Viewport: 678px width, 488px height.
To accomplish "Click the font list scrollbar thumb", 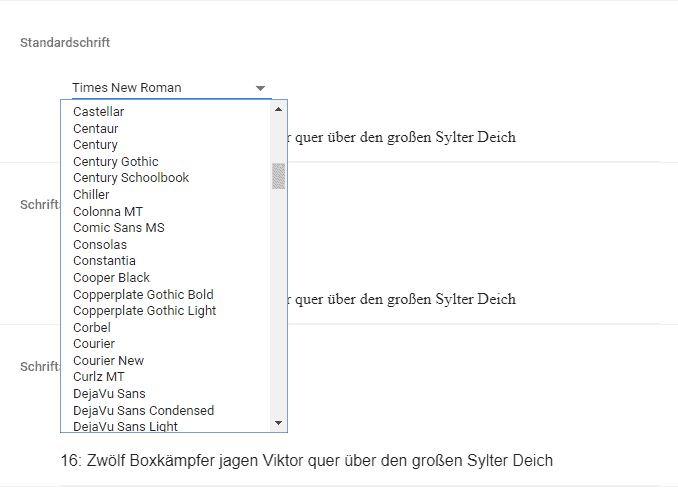I will tap(278, 176).
